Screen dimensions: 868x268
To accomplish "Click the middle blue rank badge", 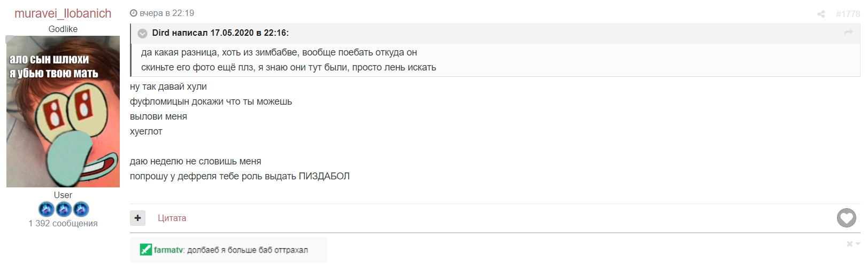I will point(64,209).
